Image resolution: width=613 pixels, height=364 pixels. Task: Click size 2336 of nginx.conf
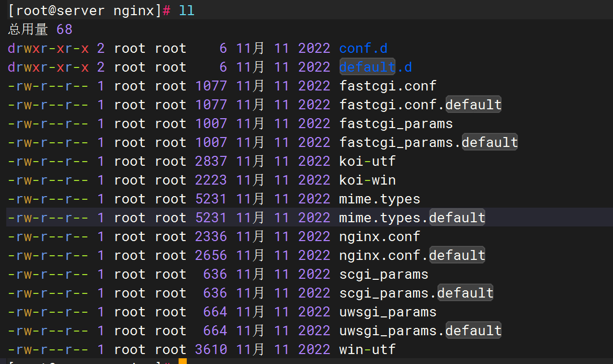click(x=211, y=236)
